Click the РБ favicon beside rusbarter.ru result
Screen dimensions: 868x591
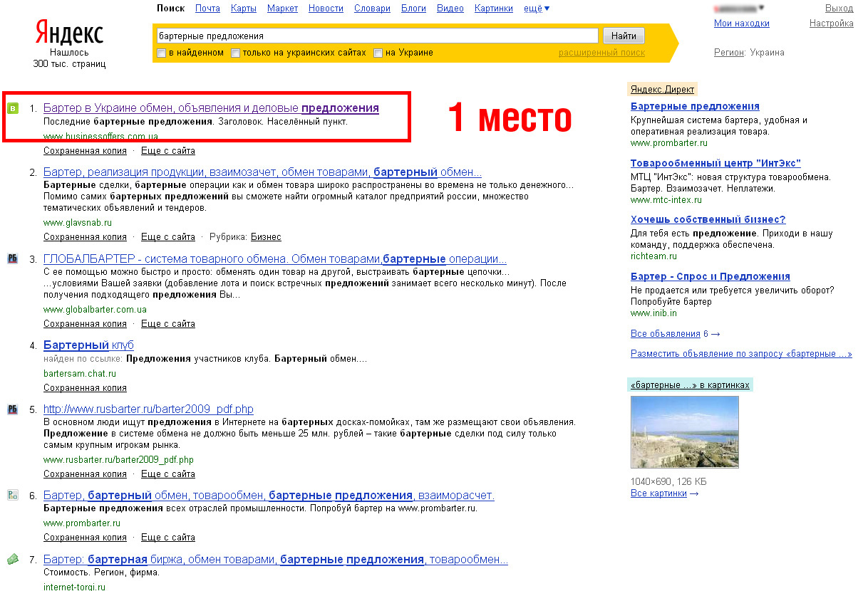(x=12, y=409)
